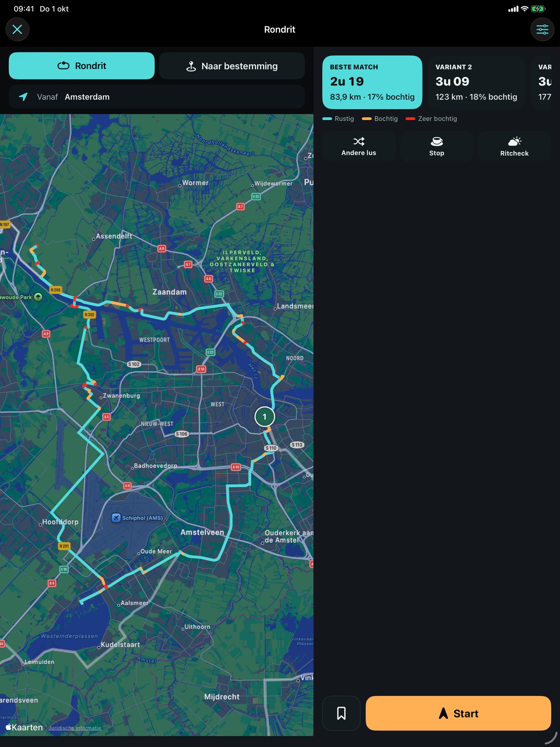
Task: Tap the N201 road shield
Action: [64, 546]
